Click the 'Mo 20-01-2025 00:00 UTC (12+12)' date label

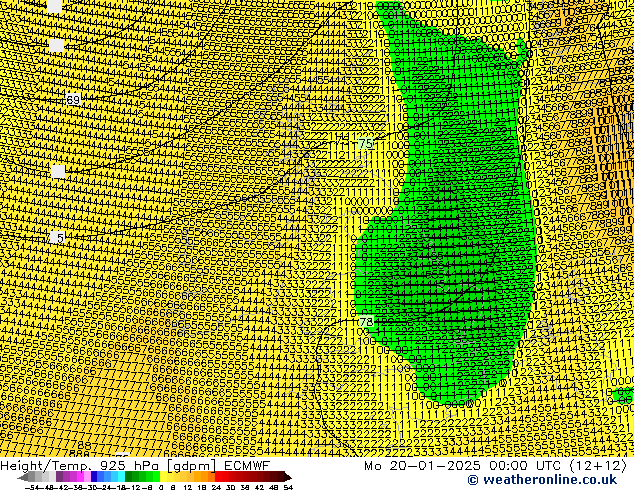[495, 465]
